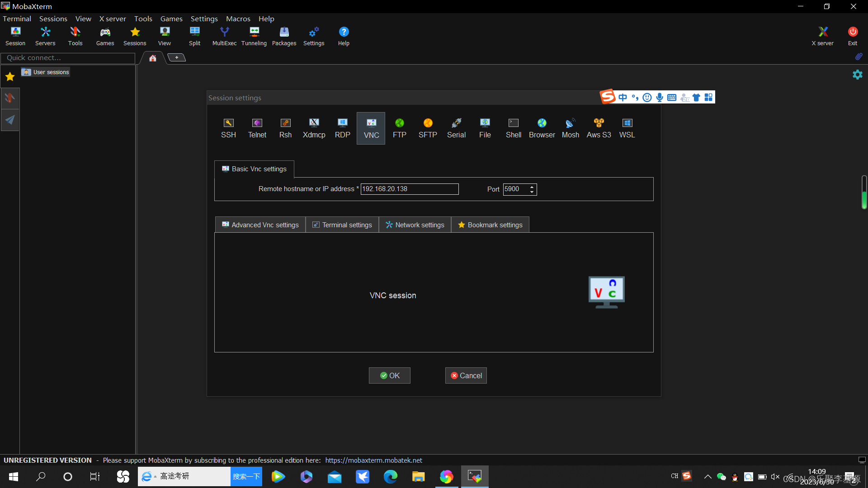
Task: Open Microsoft Edge from the taskbar
Action: [390, 476]
